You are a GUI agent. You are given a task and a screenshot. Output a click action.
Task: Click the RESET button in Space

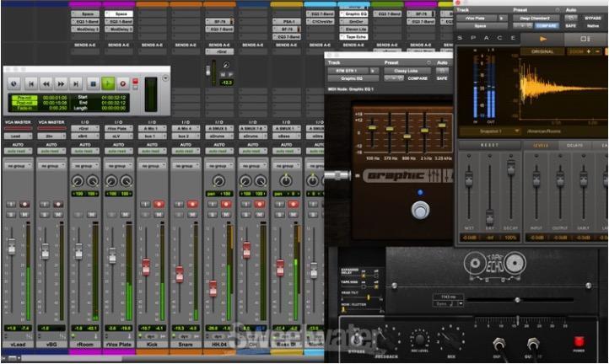point(489,145)
